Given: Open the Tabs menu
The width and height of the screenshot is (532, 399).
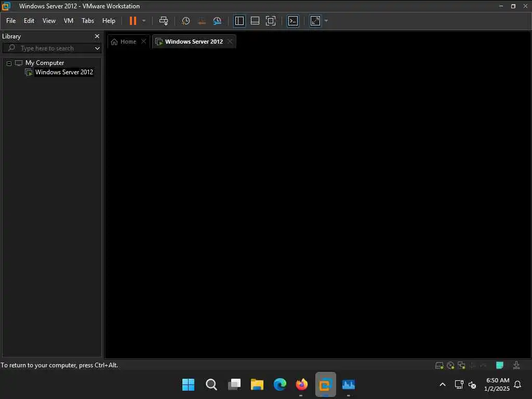Looking at the screenshot, I should (88, 21).
